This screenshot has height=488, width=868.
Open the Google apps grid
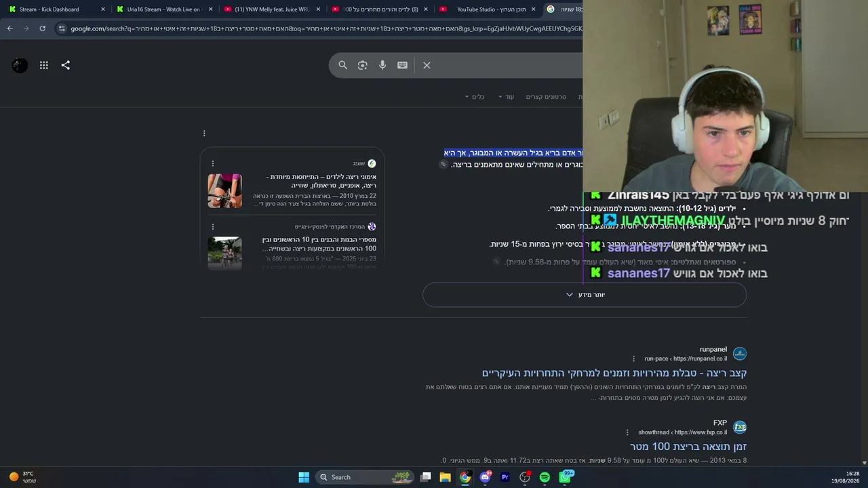(x=44, y=65)
